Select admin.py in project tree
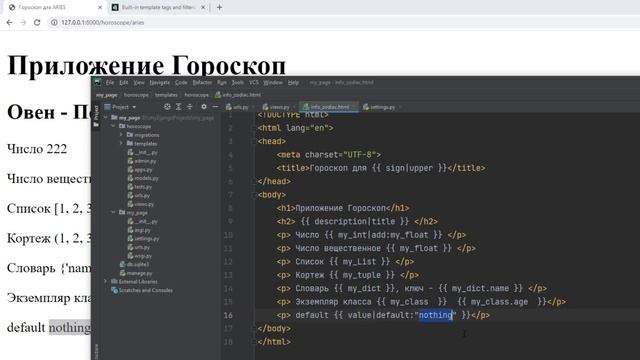Viewport: 640px width, 360px height. tap(142, 161)
